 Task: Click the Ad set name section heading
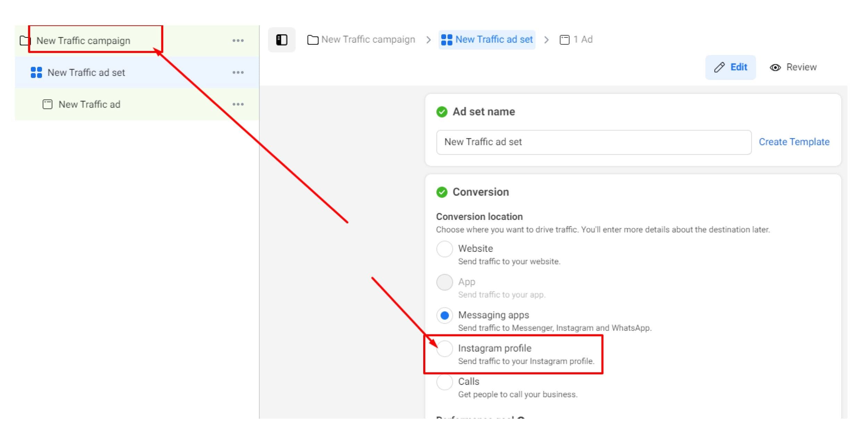(484, 112)
